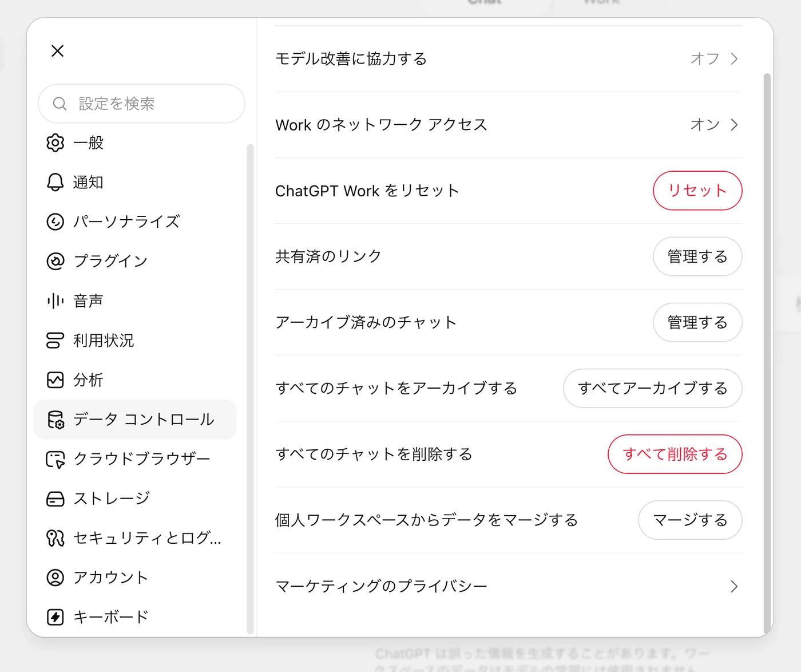Click the セキュリティとログ key icon
This screenshot has height=672, width=801.
point(55,538)
